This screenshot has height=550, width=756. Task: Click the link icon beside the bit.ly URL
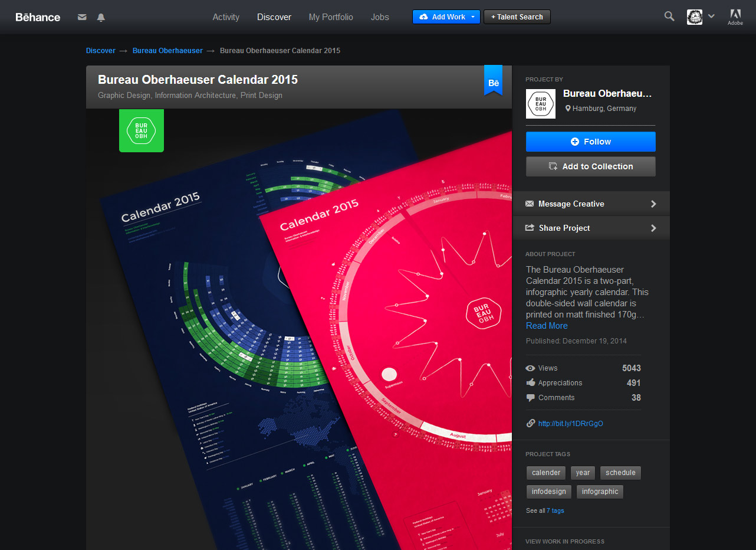[530, 423]
